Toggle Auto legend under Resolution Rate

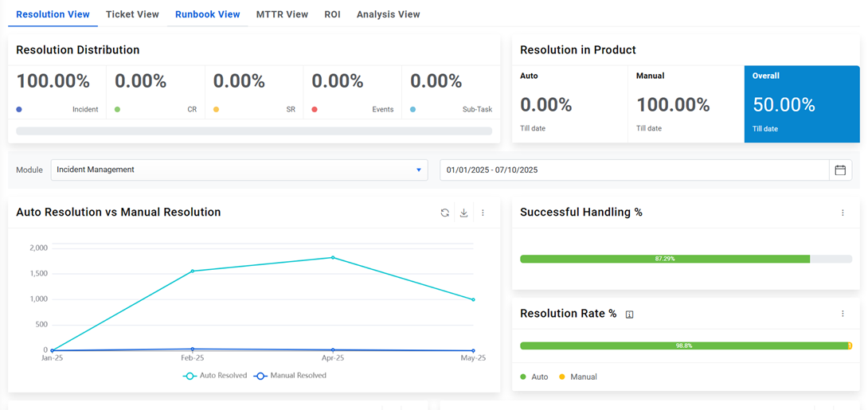coord(534,377)
